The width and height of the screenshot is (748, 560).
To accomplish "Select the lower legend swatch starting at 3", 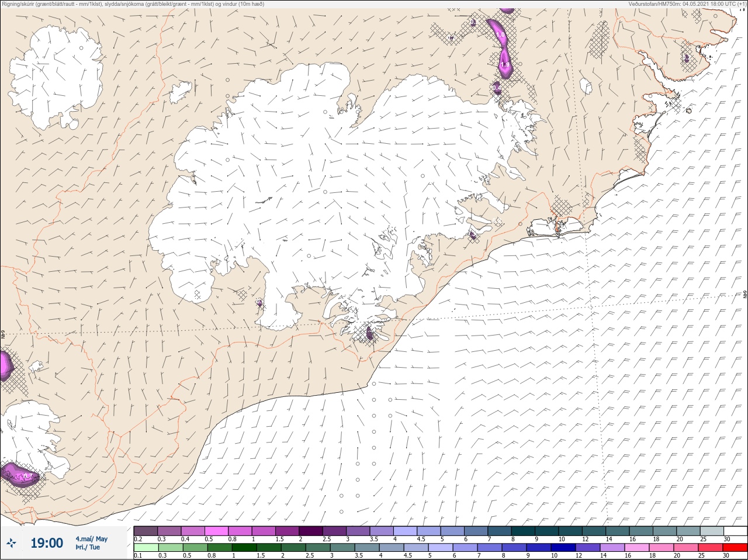I will (x=344, y=548).
